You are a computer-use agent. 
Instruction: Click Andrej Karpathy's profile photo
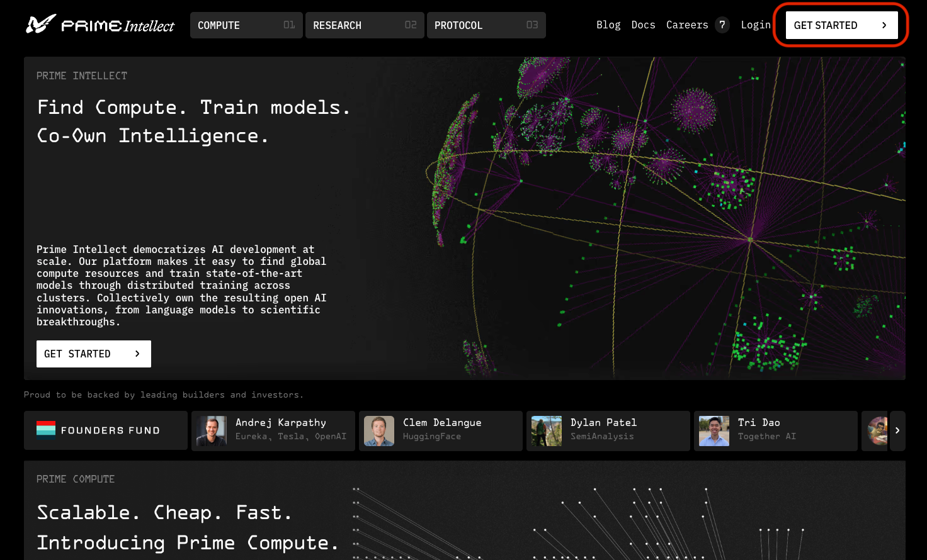[x=212, y=431]
